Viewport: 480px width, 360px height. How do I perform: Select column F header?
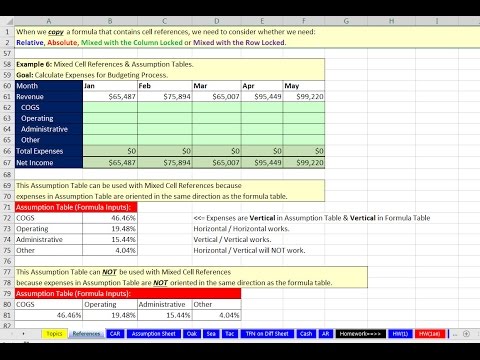[304, 21]
